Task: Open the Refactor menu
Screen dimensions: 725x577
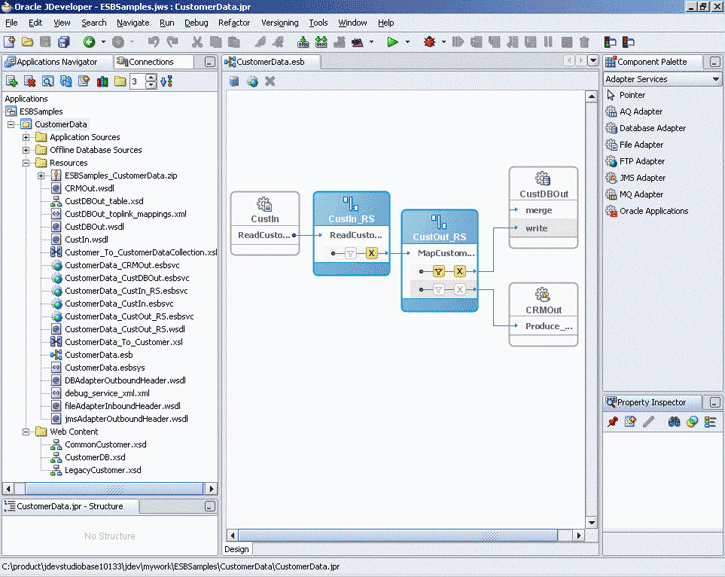Action: point(234,23)
